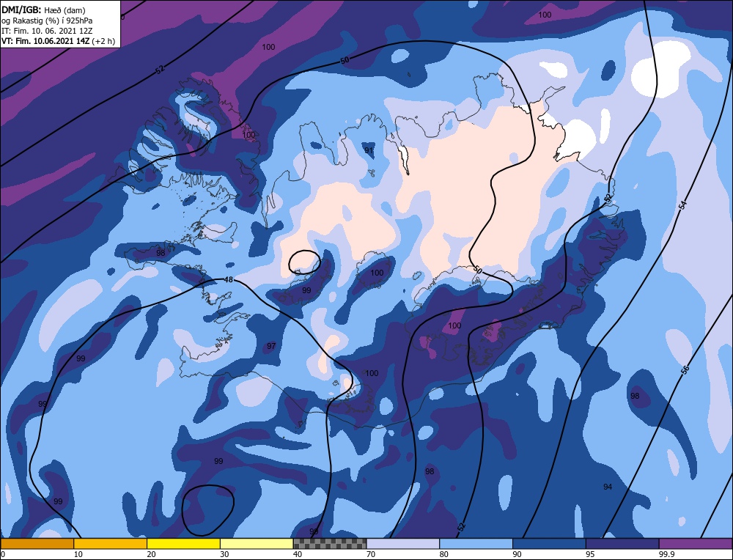Click the '91' humidity value on the map
The width and height of the screenshot is (733, 560).
click(369, 150)
